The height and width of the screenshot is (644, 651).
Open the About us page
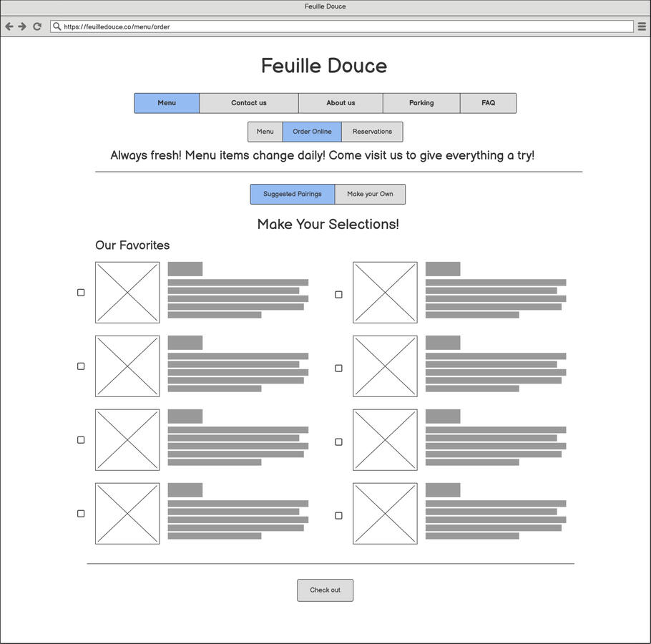point(341,103)
